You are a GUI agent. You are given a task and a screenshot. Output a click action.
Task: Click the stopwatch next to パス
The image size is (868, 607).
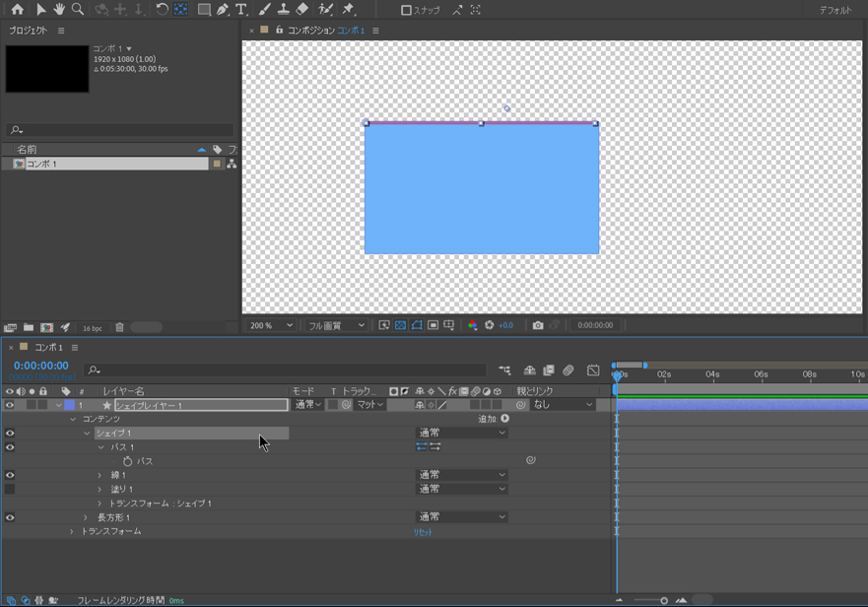[127, 461]
